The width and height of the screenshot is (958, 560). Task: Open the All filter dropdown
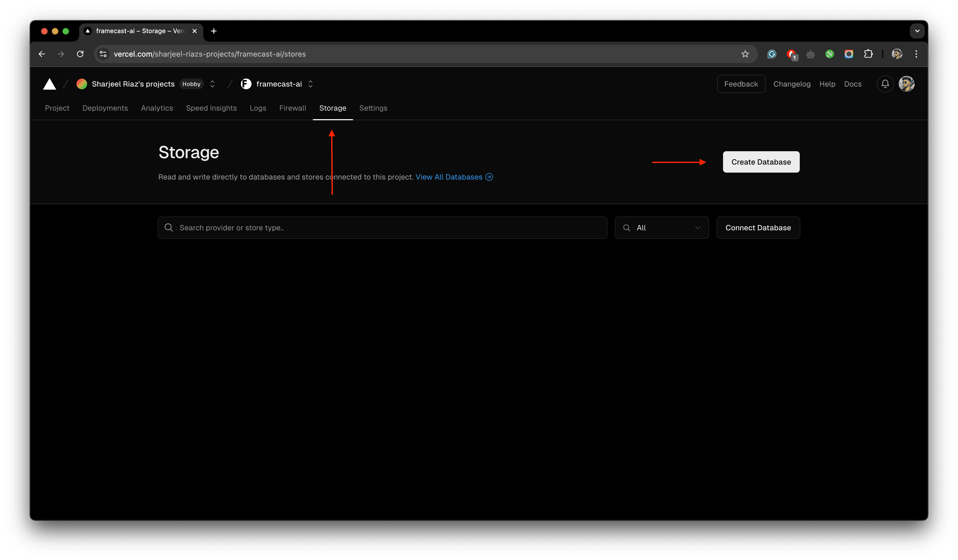click(x=662, y=228)
